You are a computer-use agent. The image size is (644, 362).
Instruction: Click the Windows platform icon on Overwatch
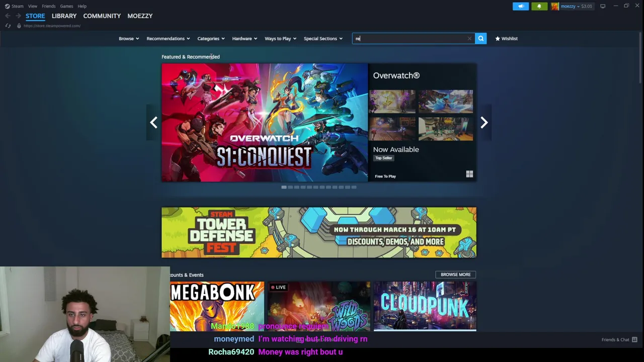[469, 174]
